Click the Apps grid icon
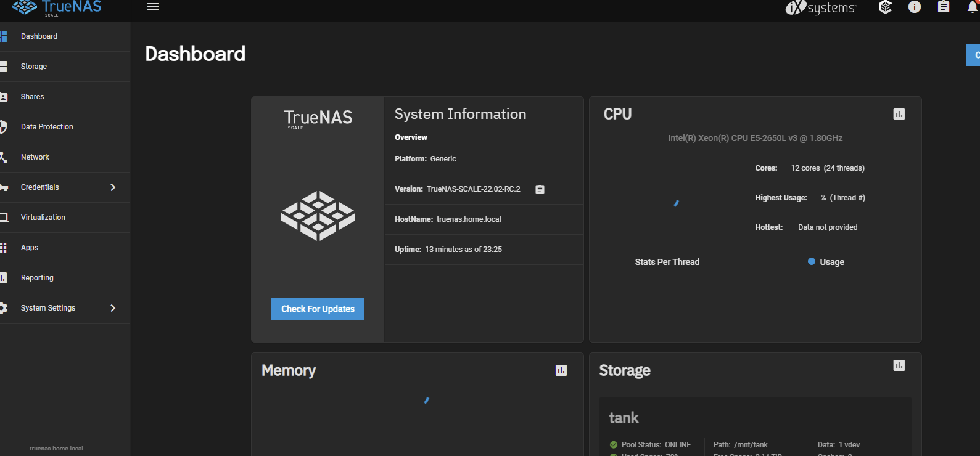The width and height of the screenshot is (980, 456). tap(3, 248)
